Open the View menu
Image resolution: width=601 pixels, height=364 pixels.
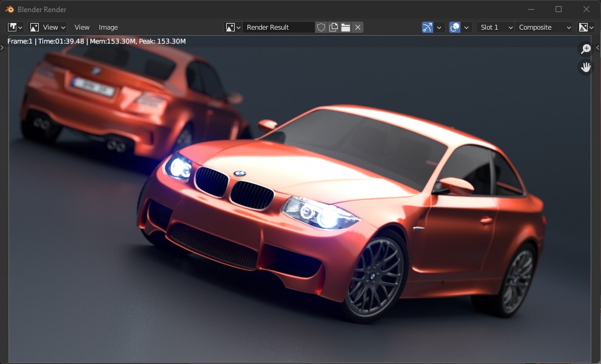pyautogui.click(x=82, y=27)
